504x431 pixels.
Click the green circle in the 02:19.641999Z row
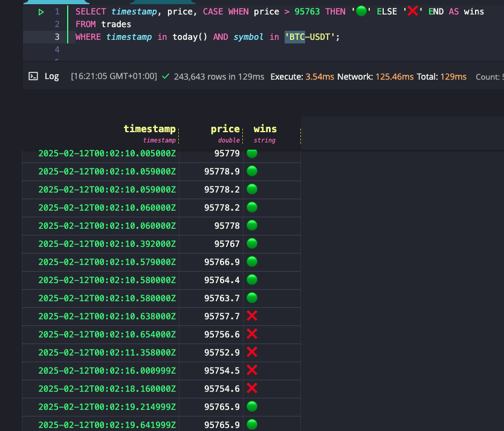click(252, 424)
